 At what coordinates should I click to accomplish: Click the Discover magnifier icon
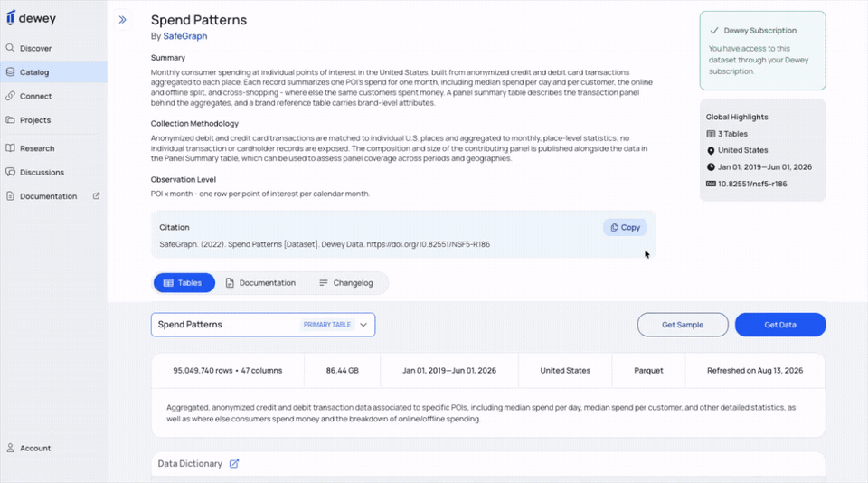pos(10,48)
